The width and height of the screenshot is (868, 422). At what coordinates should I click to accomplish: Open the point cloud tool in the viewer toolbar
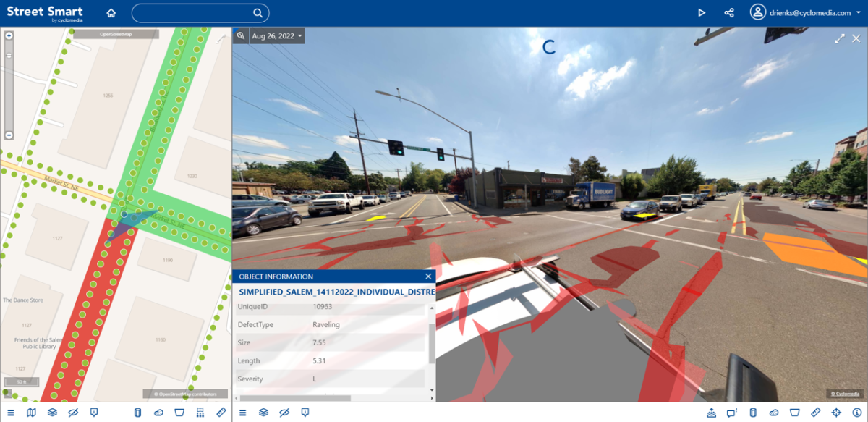pos(773,413)
